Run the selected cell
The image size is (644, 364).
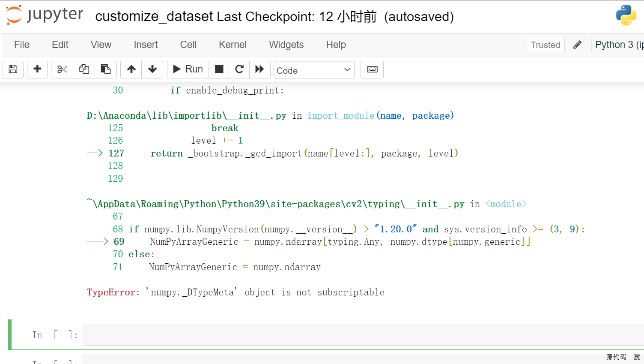click(187, 69)
